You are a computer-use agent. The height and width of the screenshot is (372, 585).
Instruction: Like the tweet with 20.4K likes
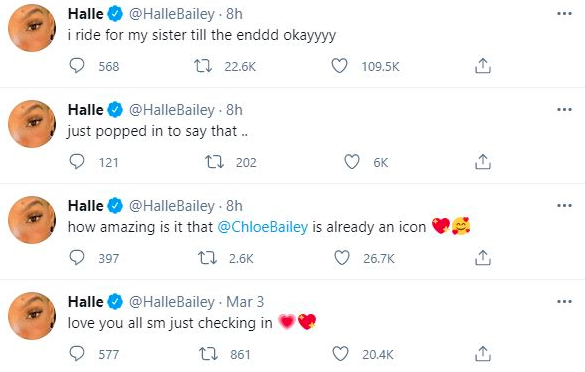[340, 354]
